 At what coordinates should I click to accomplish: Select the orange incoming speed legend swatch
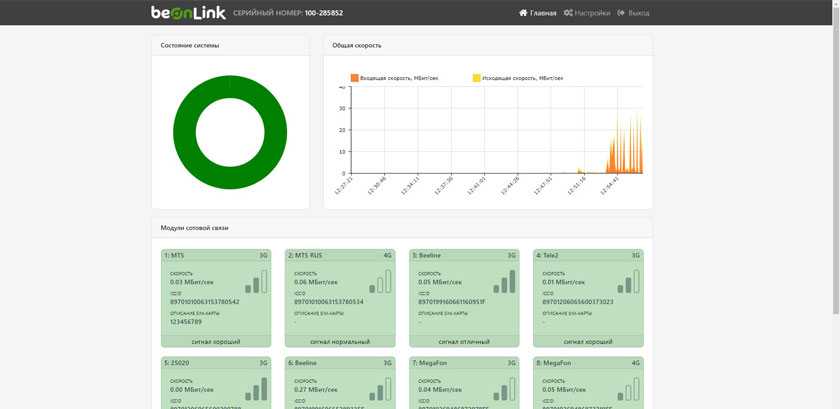pyautogui.click(x=354, y=77)
